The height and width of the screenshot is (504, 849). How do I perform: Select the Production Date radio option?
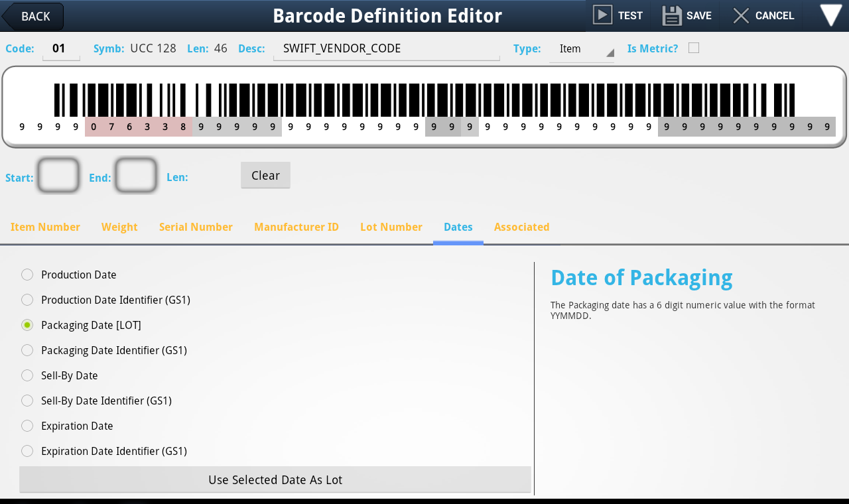(27, 275)
